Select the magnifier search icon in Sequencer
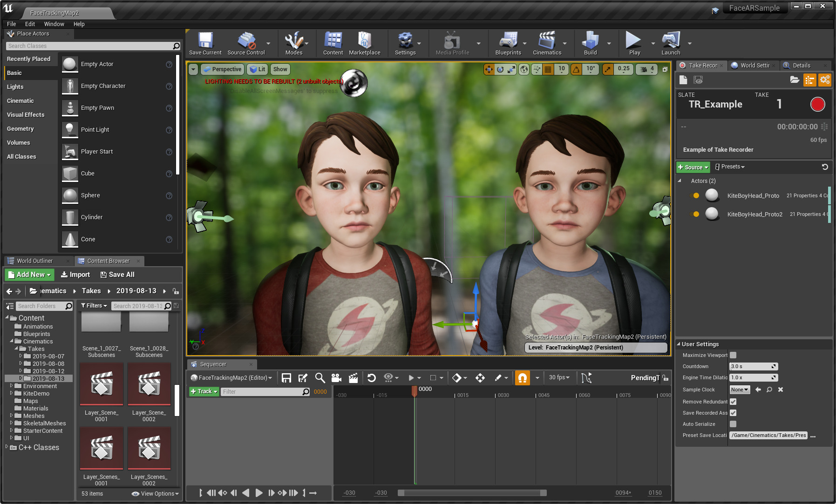Screen dimensions: 836x504 tap(319, 378)
